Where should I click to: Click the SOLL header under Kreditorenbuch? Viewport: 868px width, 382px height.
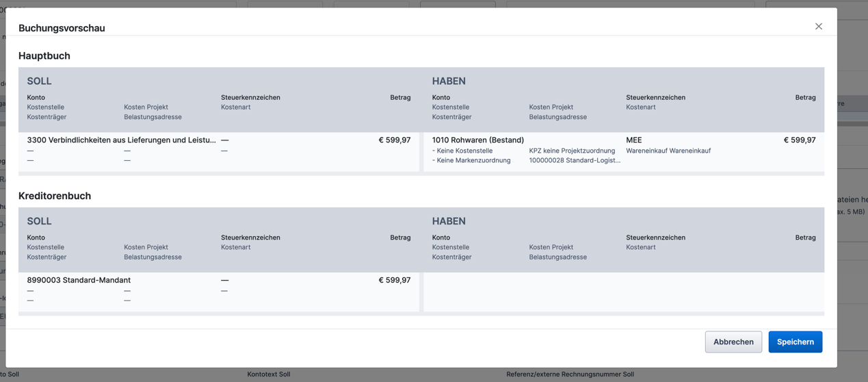39,221
